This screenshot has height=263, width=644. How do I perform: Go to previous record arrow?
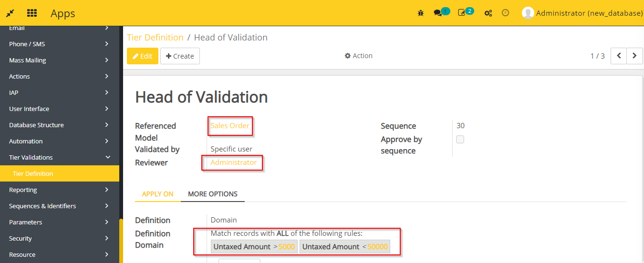tap(619, 56)
